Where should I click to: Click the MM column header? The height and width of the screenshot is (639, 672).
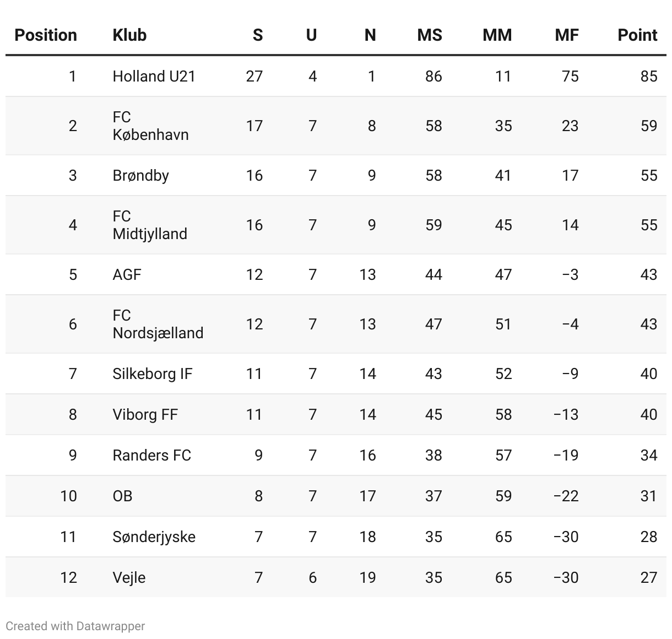point(497,35)
